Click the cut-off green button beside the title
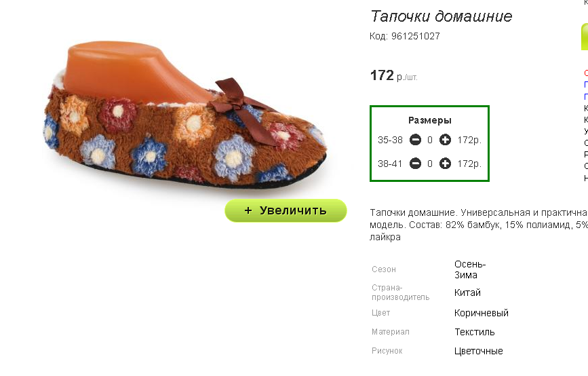Viewport: 588px width, 376px height. (x=585, y=37)
